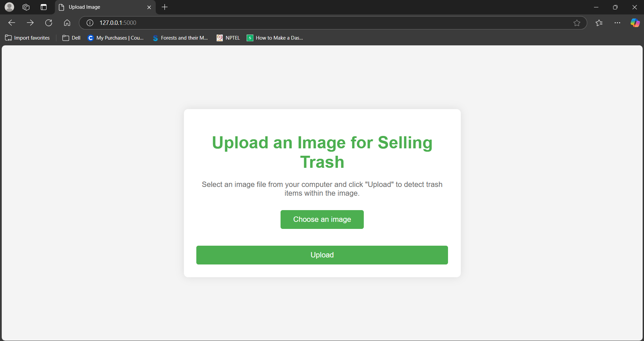The height and width of the screenshot is (341, 644).
Task: Open the favorites list icon
Action: click(599, 23)
